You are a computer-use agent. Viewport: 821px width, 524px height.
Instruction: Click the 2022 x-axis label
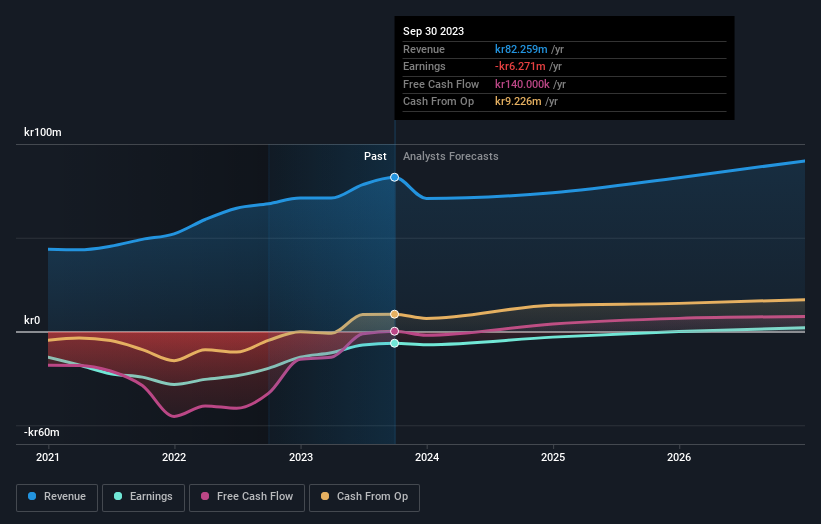pos(174,457)
